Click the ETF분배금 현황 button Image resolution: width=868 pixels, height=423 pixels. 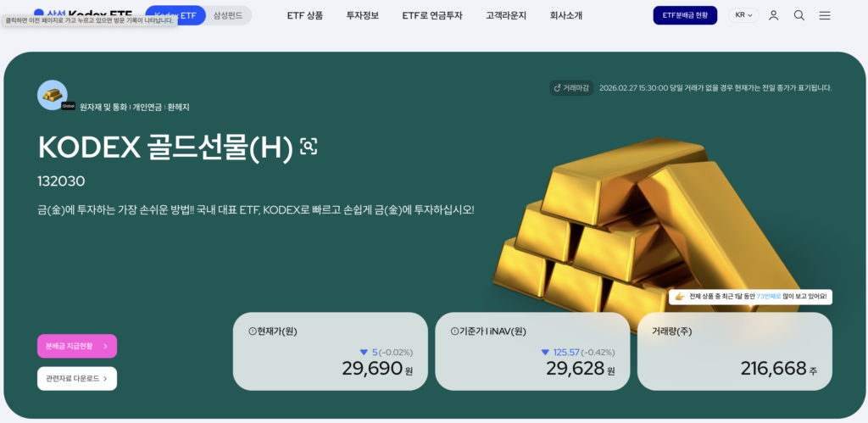click(x=685, y=15)
